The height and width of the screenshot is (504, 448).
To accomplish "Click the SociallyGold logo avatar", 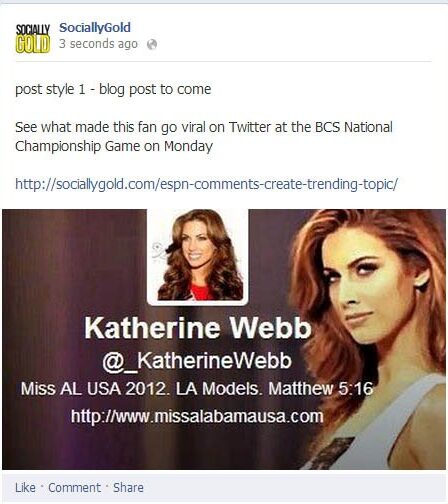I will pyautogui.click(x=33, y=38).
